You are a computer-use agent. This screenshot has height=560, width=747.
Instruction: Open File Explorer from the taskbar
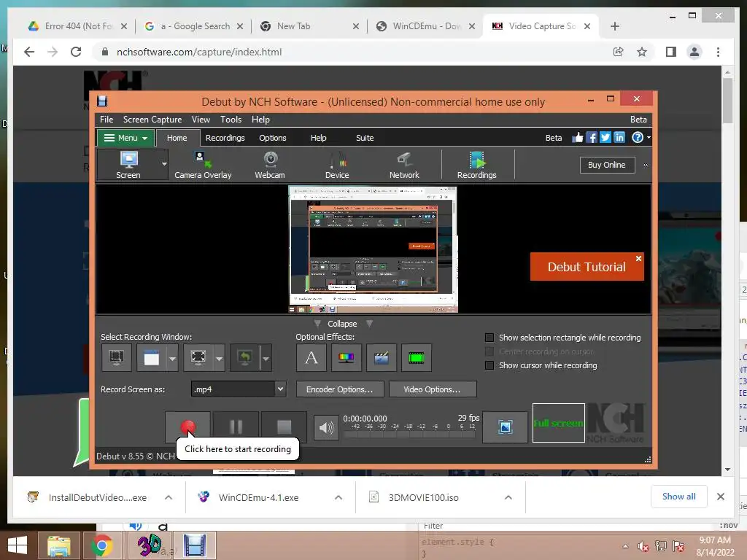[x=59, y=545]
